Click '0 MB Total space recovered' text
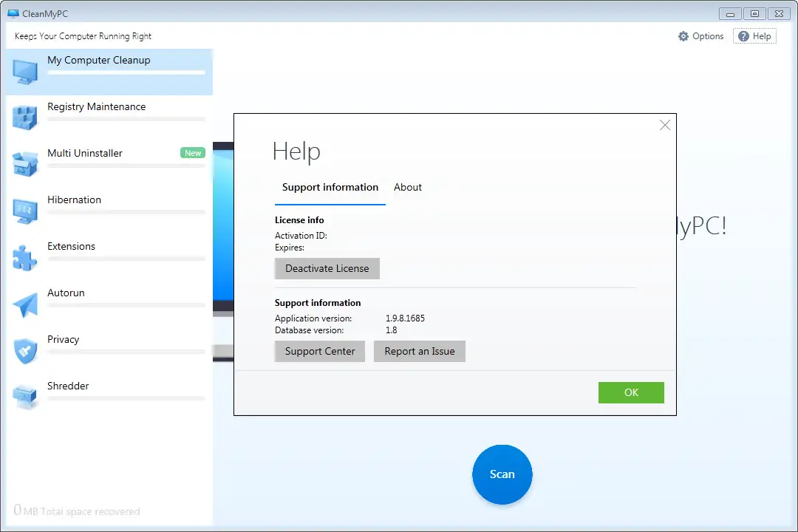The image size is (798, 532). point(76,510)
